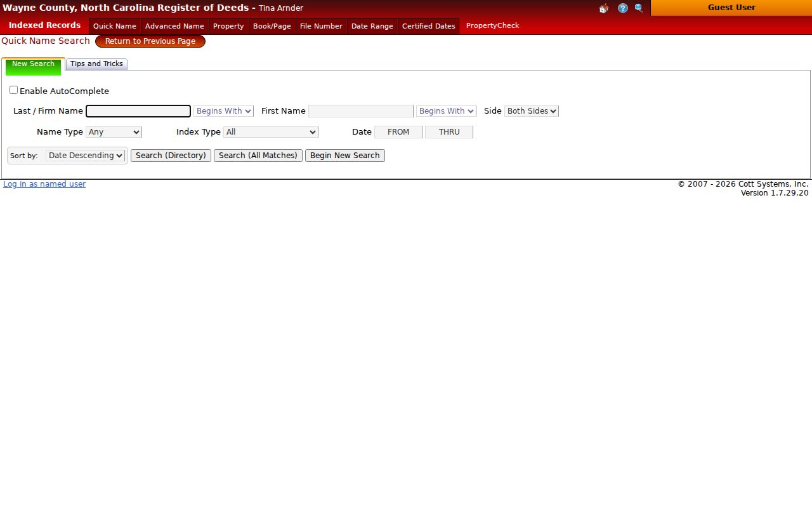Screen dimensions: 812x508
Task: Switch to the Tips and Tricks tab
Action: point(96,64)
